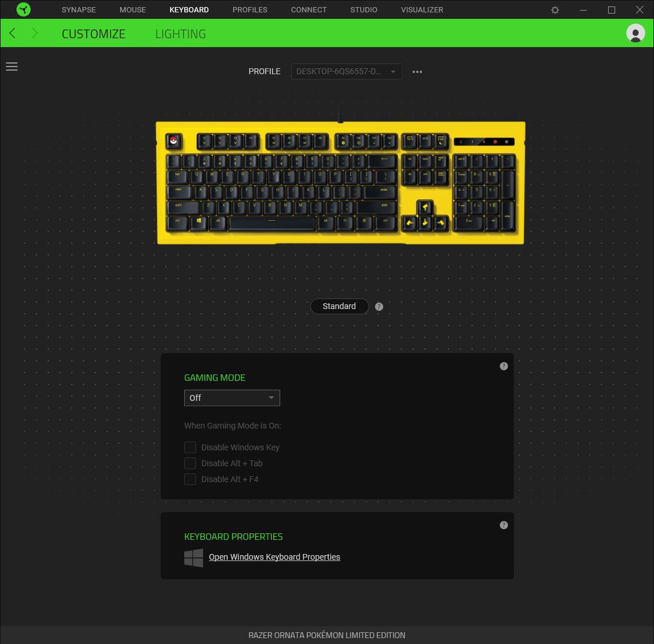Select the caps key on the keyboard

pyautogui.click(x=180, y=191)
